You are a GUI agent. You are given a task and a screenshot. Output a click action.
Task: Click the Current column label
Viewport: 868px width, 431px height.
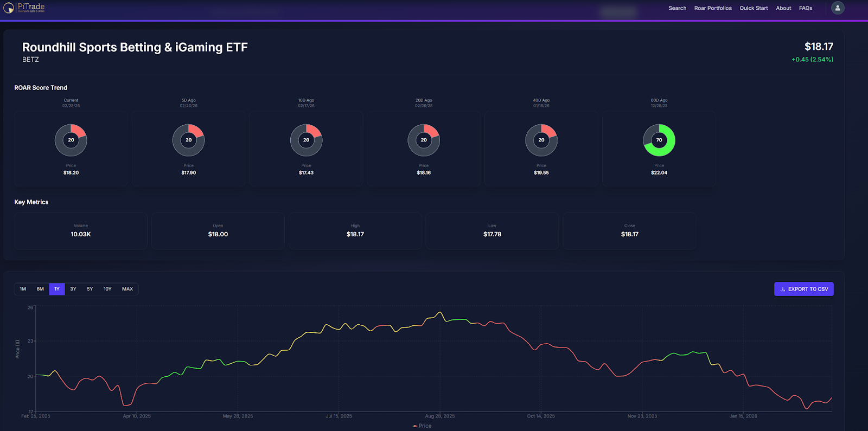click(71, 100)
